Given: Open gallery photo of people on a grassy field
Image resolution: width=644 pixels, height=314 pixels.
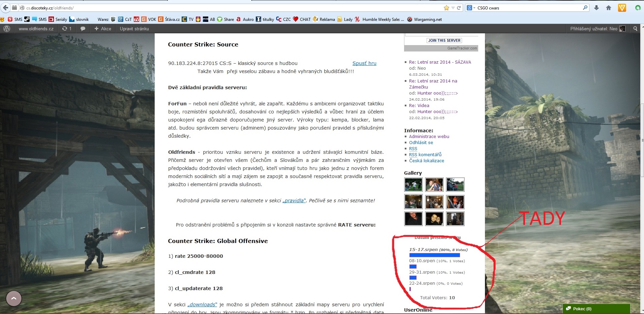Looking at the screenshot, I should tap(455, 184).
